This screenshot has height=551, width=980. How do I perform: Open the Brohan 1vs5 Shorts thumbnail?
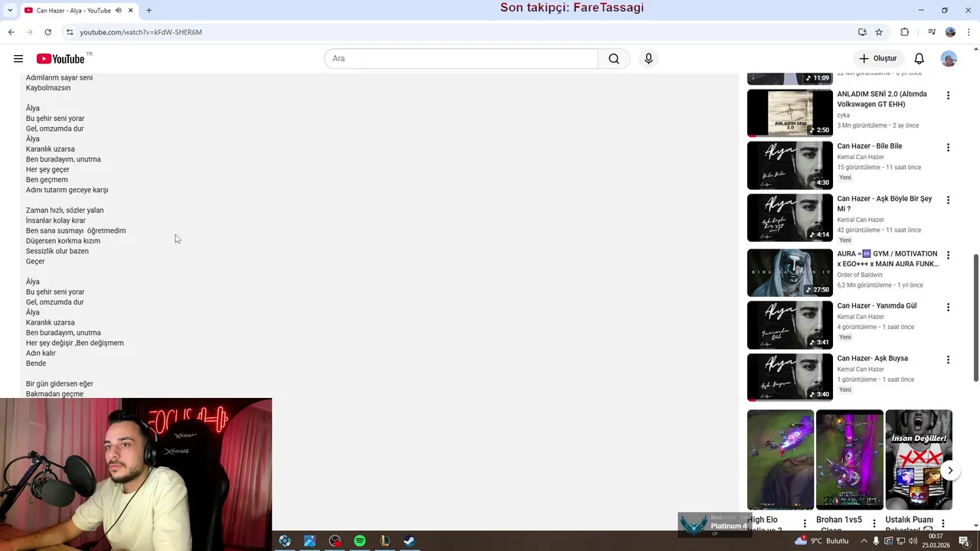tap(850, 460)
